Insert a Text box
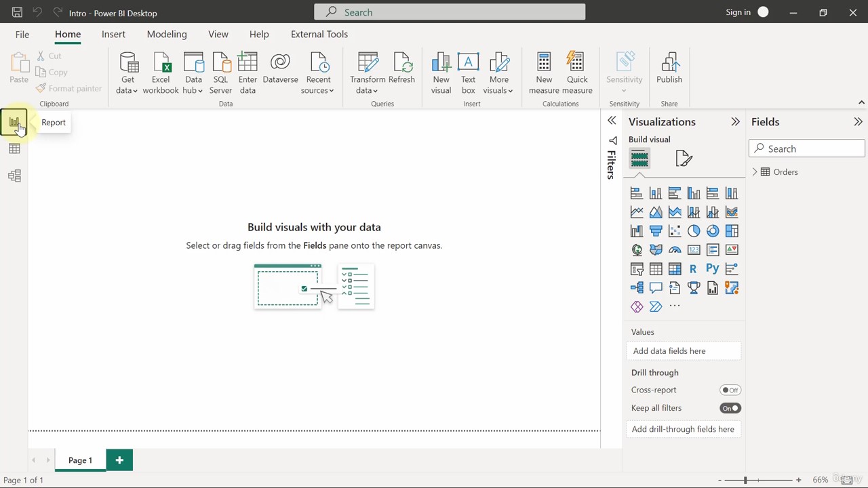Viewport: 868px width, 488px height. point(468,73)
